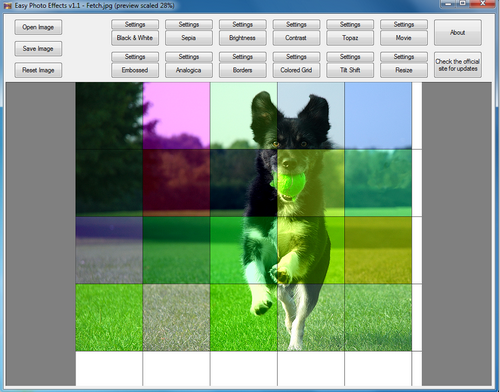Apply the Topaz effect
500x392 pixels.
coord(350,38)
